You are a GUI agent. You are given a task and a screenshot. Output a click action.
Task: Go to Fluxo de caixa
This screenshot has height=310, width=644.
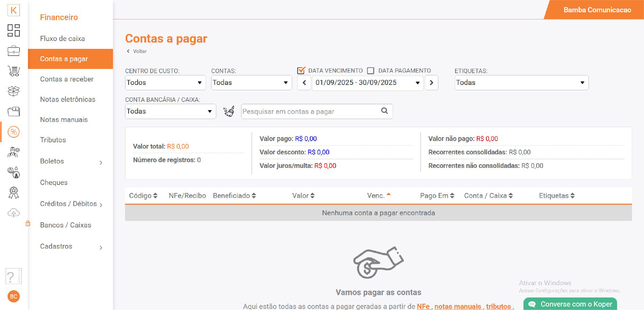62,39
